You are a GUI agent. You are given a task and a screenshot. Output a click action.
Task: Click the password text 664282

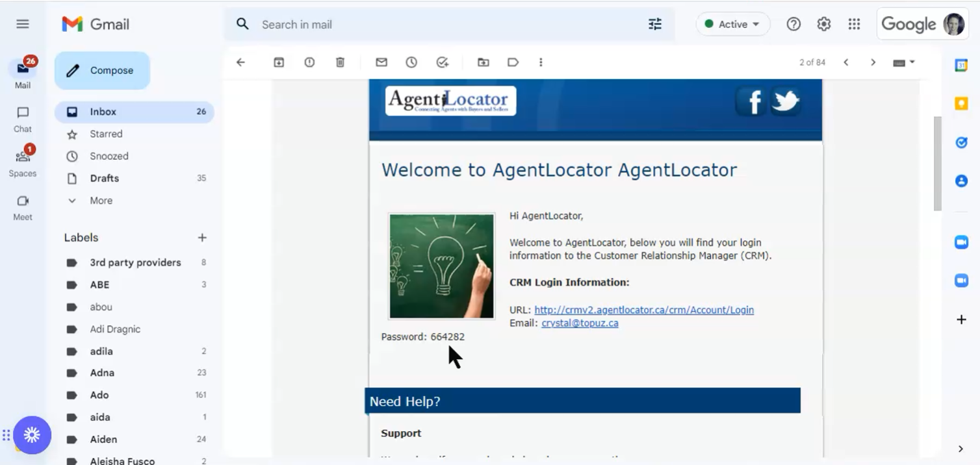click(447, 336)
